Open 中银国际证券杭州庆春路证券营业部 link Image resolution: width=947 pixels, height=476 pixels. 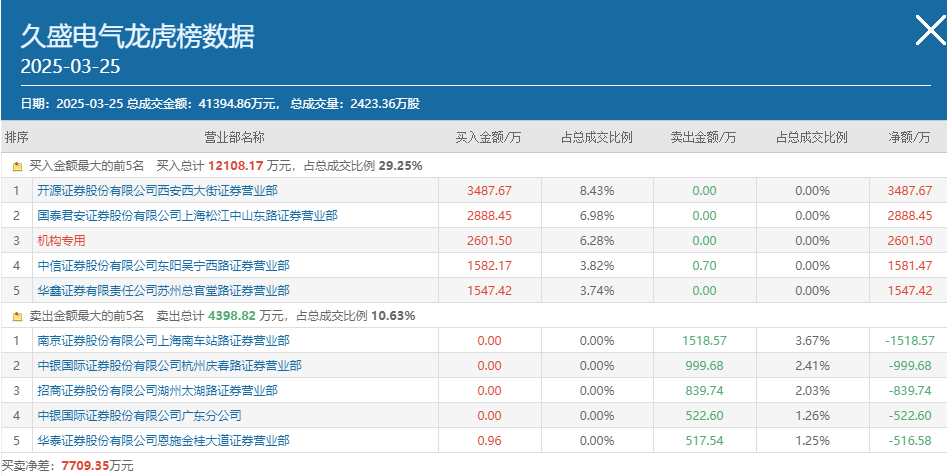click(170, 365)
